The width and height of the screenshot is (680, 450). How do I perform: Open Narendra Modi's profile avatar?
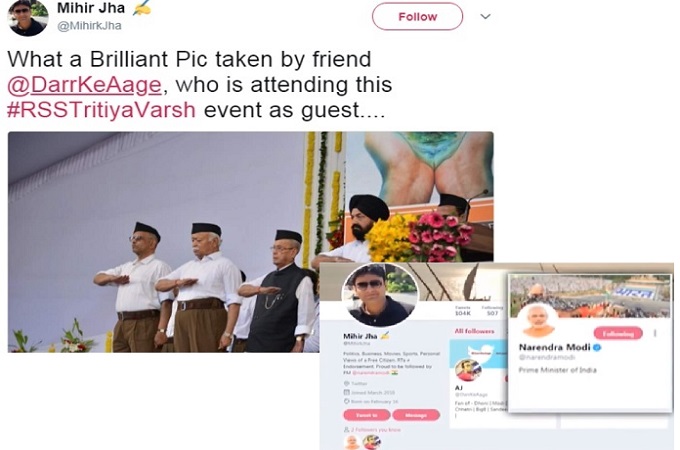(538, 321)
